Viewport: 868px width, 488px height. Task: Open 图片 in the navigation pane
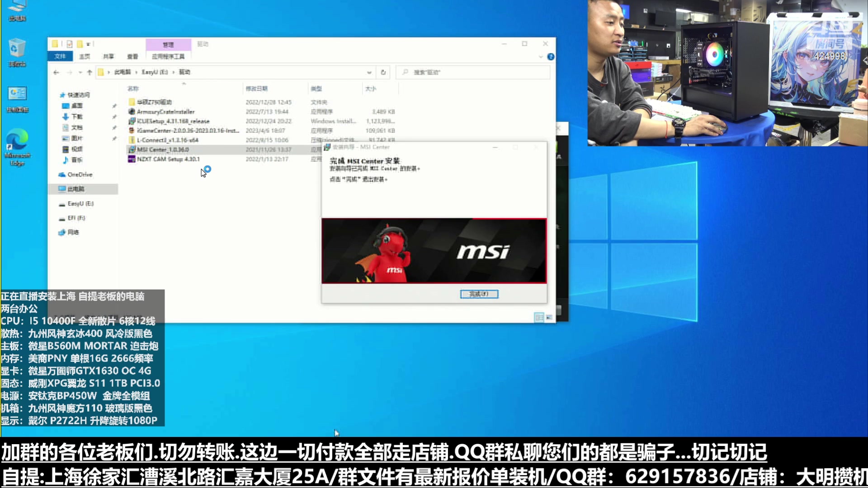[x=77, y=138]
